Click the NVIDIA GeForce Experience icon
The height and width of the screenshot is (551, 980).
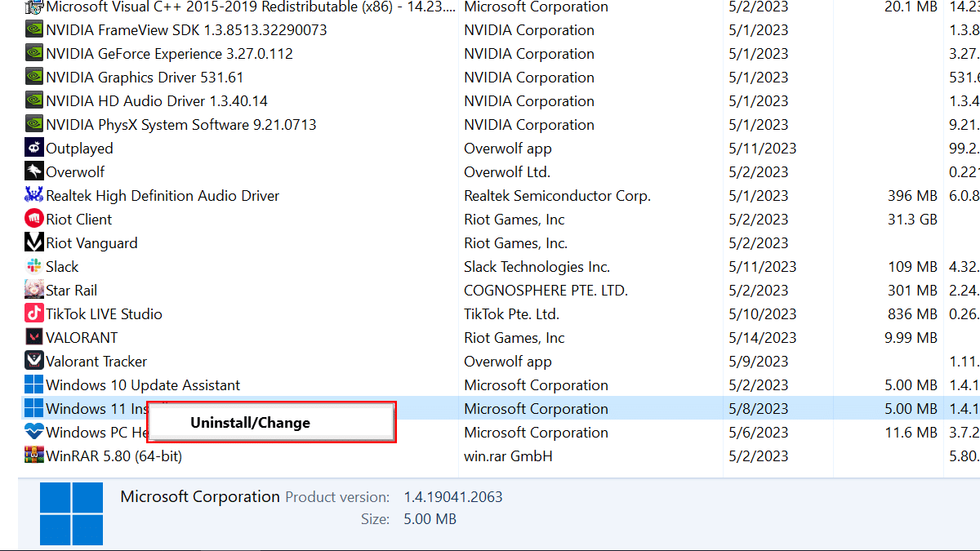33,54
